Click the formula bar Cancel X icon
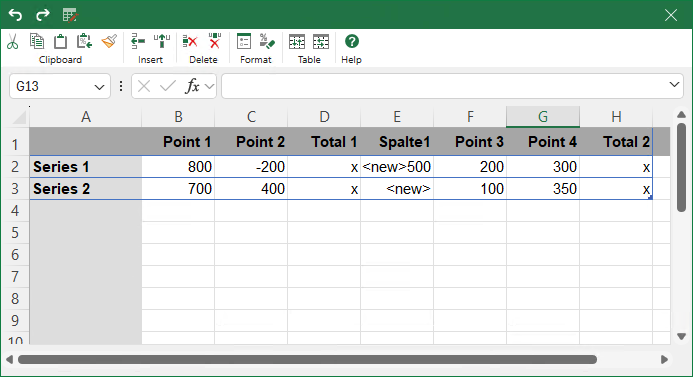 (144, 86)
